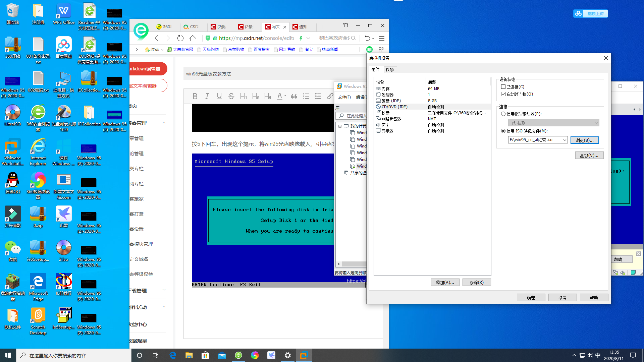Click the 浏览(B) button
The width and height of the screenshot is (644, 362).
point(585,140)
